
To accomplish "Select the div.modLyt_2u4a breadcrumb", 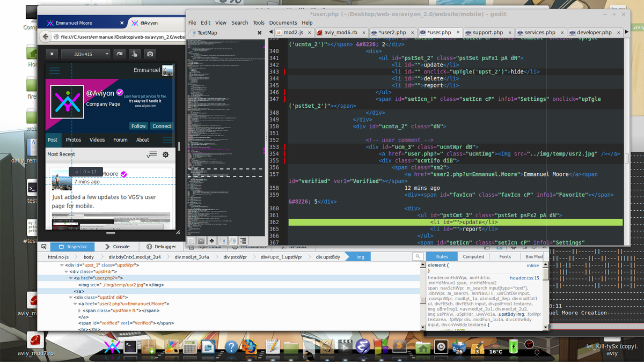I will [x=192, y=257].
